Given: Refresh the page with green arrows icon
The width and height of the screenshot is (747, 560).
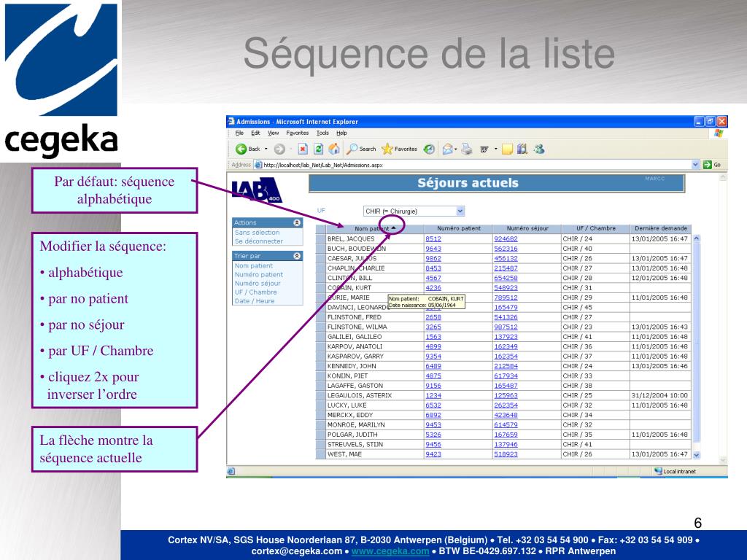Looking at the screenshot, I should [x=318, y=149].
